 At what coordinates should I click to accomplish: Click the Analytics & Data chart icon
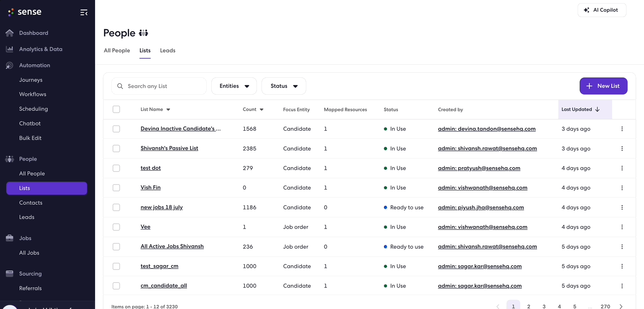9,49
